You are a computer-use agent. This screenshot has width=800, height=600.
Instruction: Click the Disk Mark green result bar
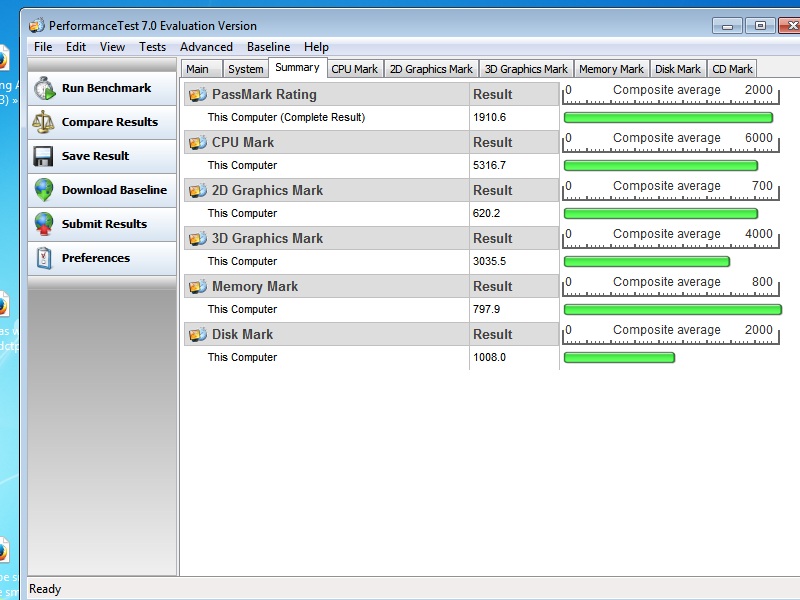click(x=619, y=358)
